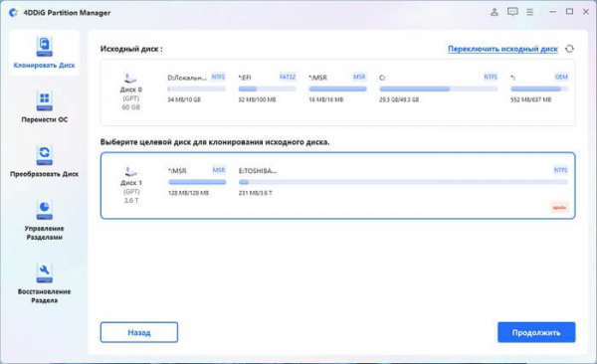Click the D:Локальн... partition label

tap(187, 78)
